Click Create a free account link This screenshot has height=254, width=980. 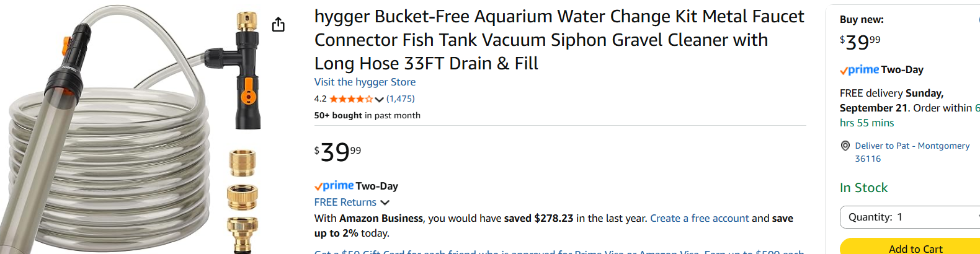699,218
